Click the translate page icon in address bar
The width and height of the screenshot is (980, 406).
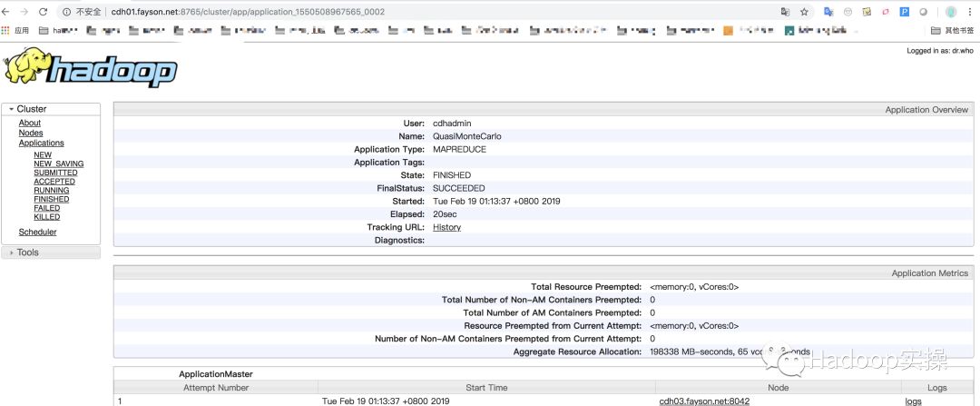785,12
